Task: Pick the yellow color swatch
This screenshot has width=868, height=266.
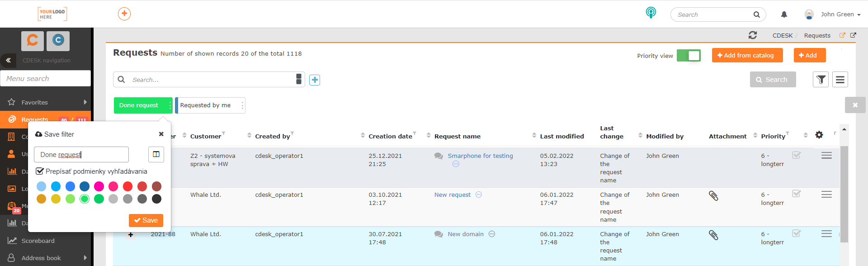Action: pyautogui.click(x=56, y=199)
